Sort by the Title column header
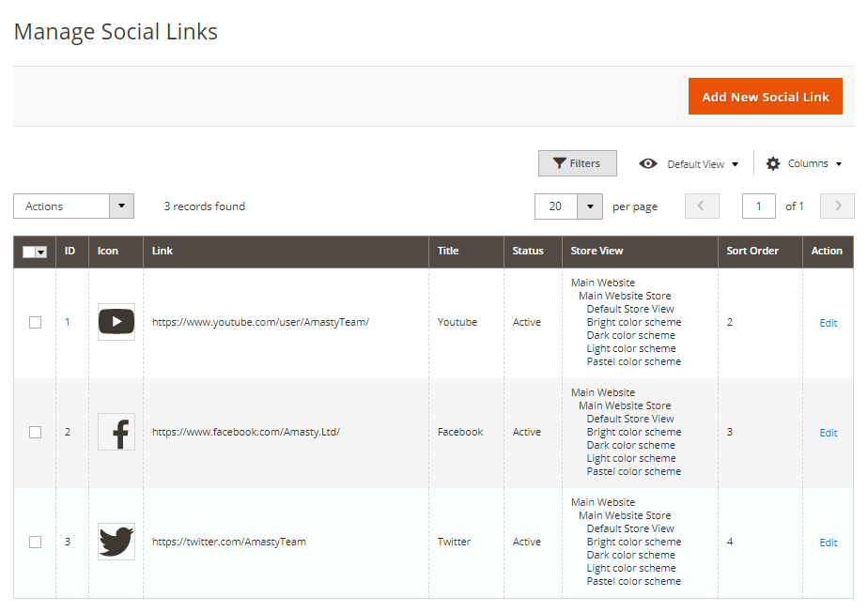 (x=448, y=251)
